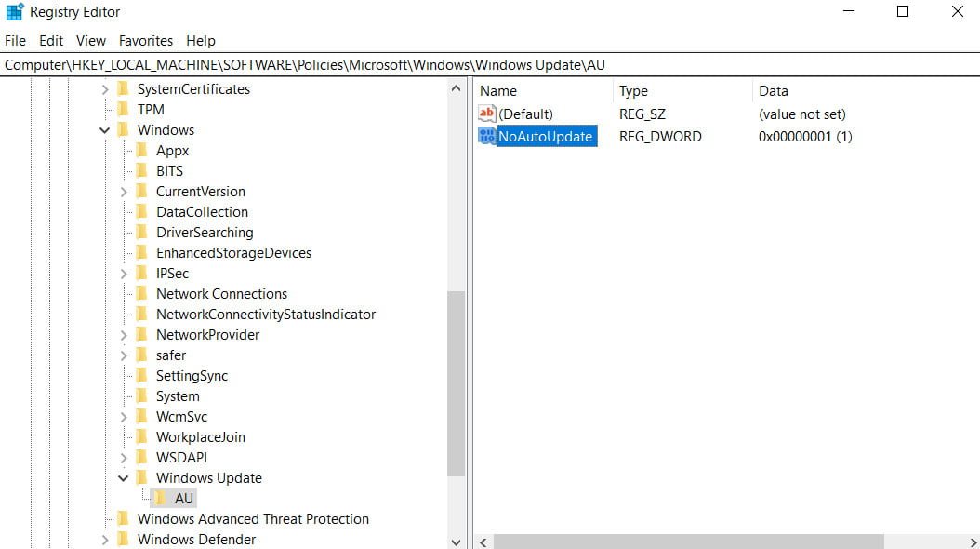
Task: Click the Windows key folder icon
Action: click(x=123, y=130)
